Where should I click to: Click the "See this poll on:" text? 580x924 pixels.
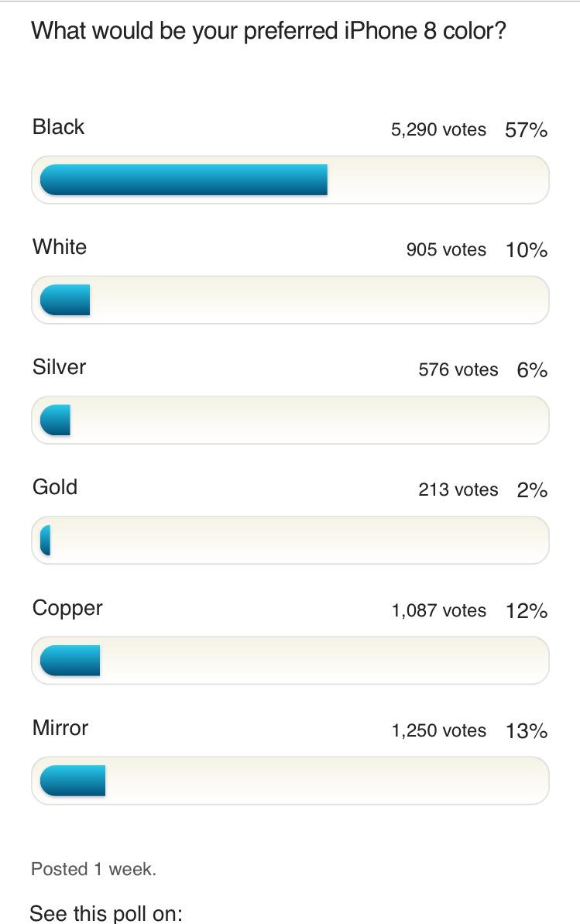(106, 913)
